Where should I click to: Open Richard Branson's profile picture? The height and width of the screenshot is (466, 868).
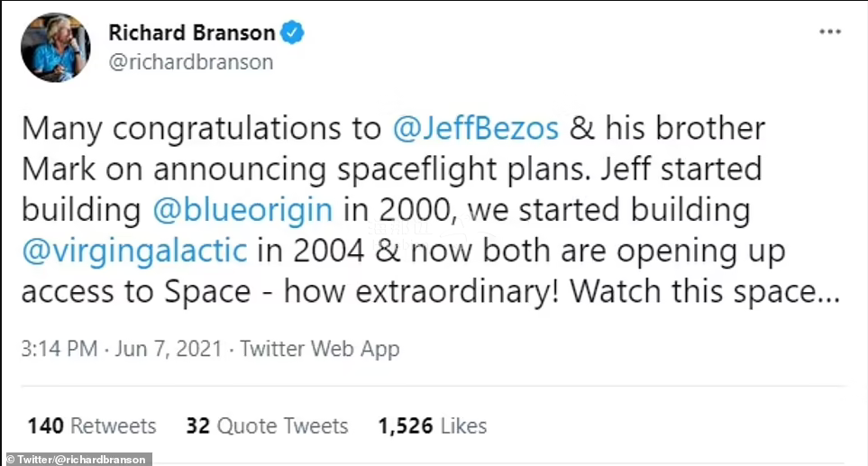click(x=55, y=48)
